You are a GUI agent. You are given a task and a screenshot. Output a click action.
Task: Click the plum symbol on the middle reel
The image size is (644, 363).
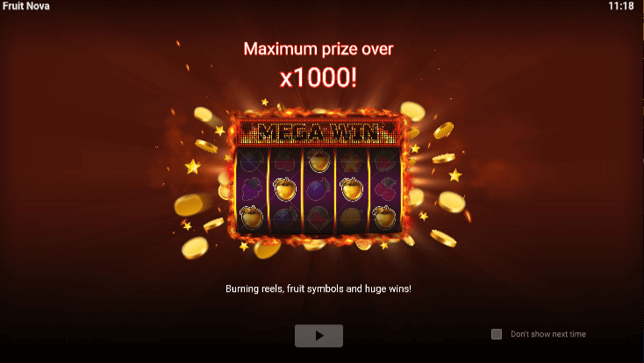tap(318, 189)
